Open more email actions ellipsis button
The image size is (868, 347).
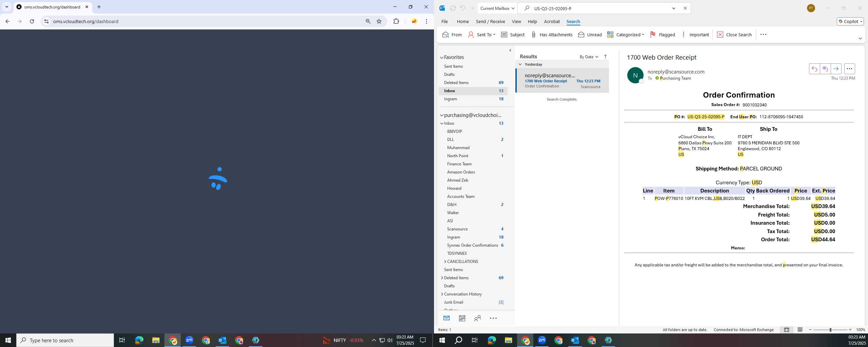tap(849, 69)
